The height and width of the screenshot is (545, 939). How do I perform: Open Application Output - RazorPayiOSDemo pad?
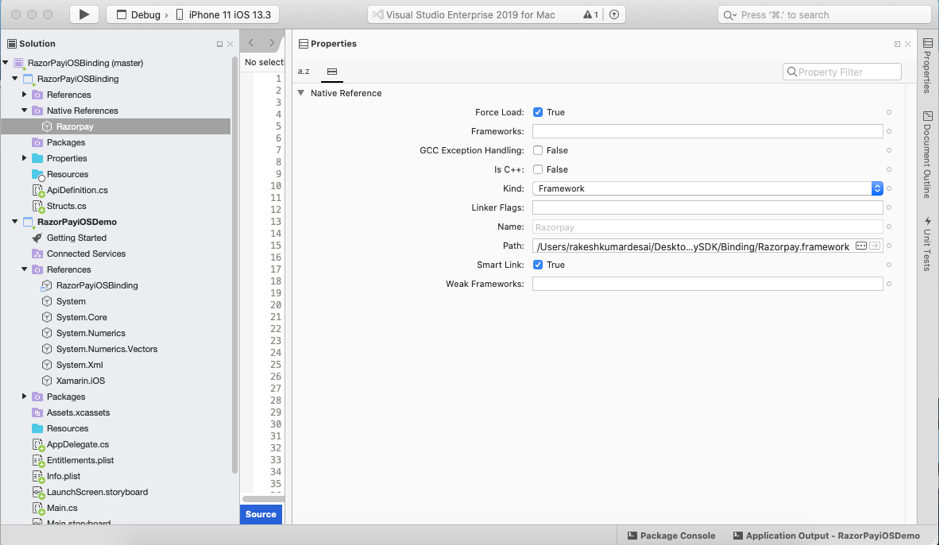pos(826,536)
